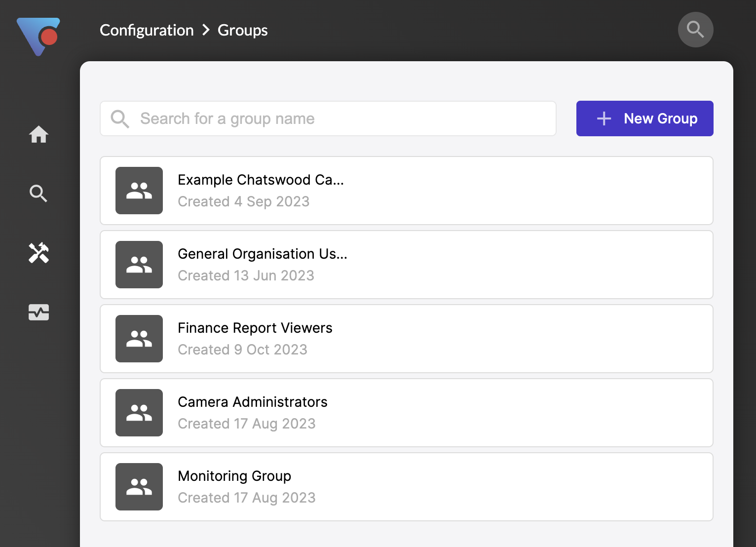Click the Example Chatswood group icon

(139, 191)
